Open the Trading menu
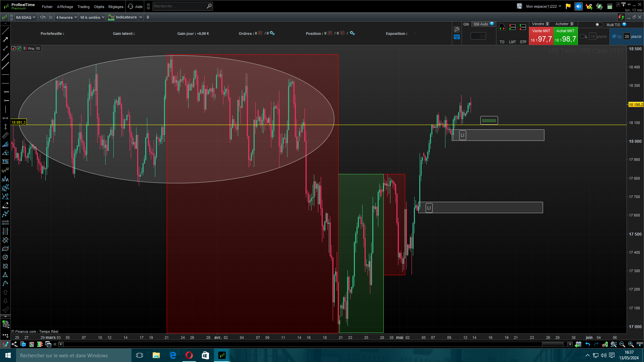 click(83, 7)
